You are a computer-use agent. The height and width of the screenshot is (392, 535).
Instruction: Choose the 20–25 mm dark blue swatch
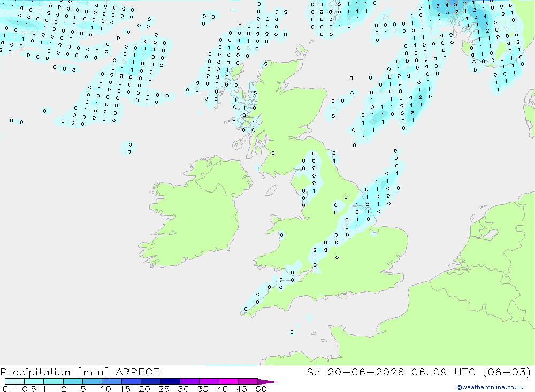[151, 381]
